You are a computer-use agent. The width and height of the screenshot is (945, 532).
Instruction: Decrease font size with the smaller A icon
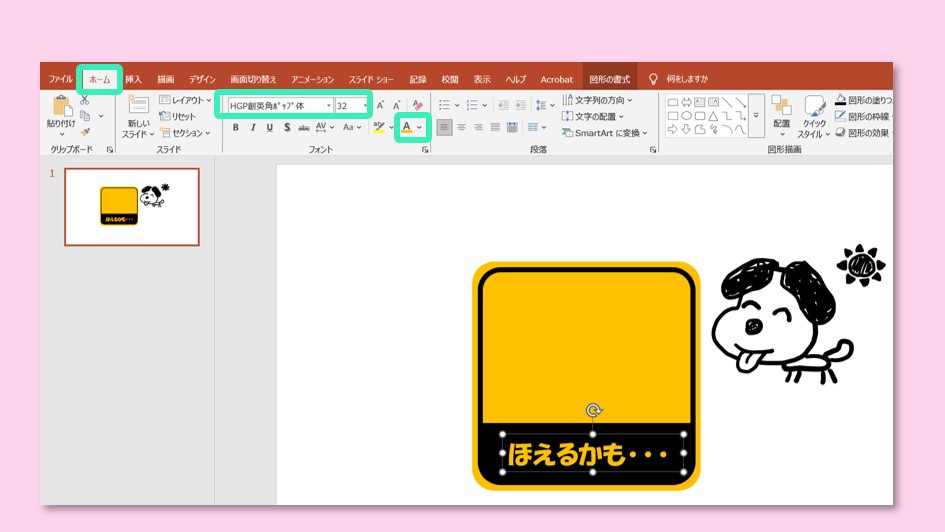coord(397,105)
